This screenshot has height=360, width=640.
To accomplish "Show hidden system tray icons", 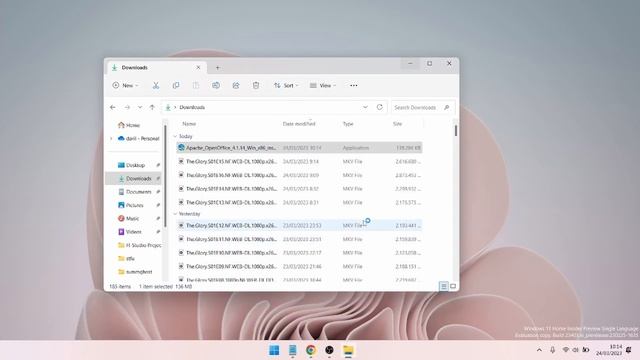I will (539, 350).
